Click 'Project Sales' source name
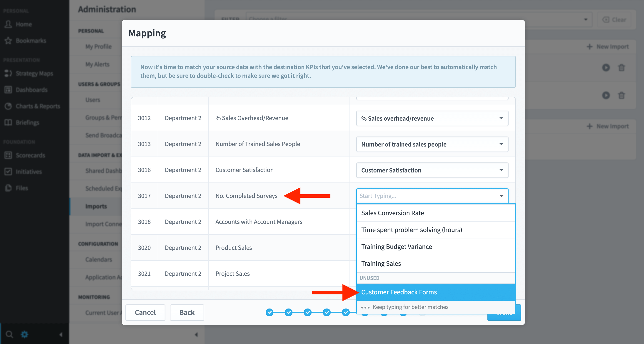 pos(232,274)
